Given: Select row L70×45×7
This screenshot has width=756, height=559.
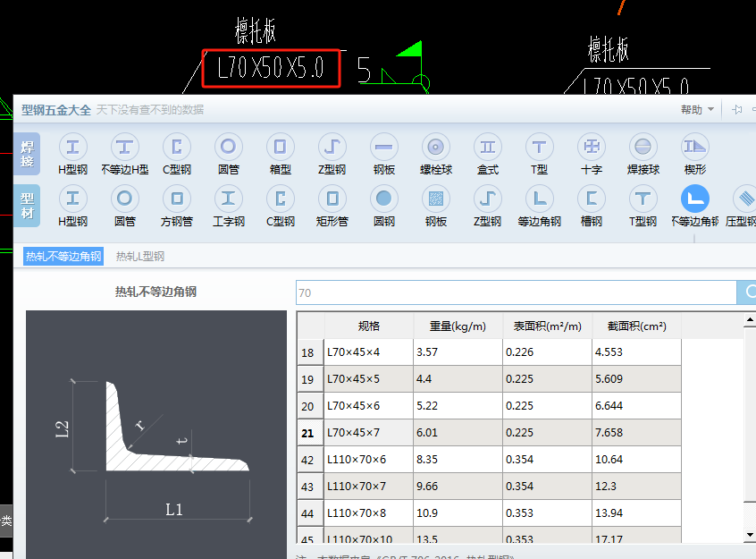Looking at the screenshot, I should click(x=489, y=433).
